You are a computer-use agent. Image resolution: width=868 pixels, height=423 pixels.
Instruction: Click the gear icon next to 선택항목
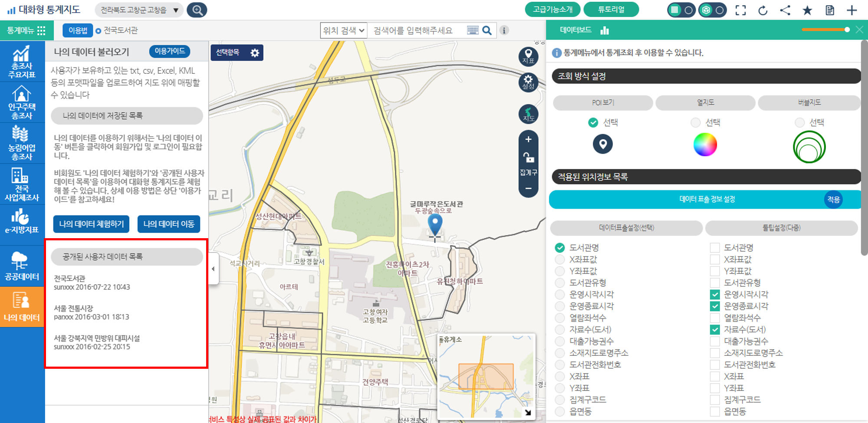point(255,52)
